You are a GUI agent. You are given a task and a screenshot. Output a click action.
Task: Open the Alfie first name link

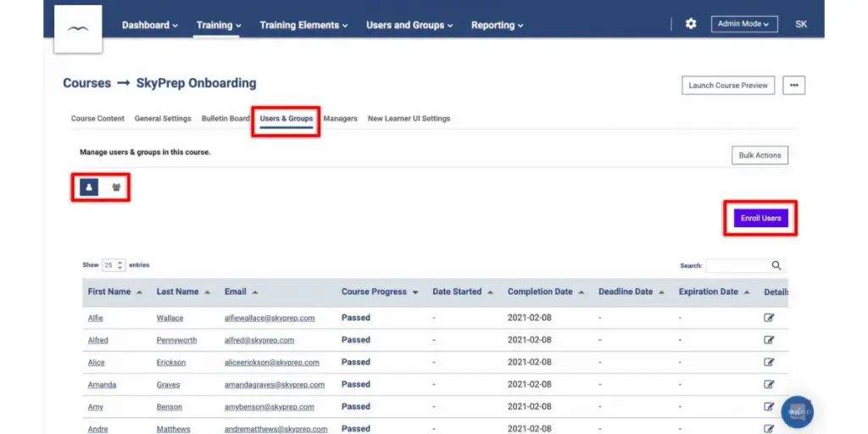click(95, 319)
